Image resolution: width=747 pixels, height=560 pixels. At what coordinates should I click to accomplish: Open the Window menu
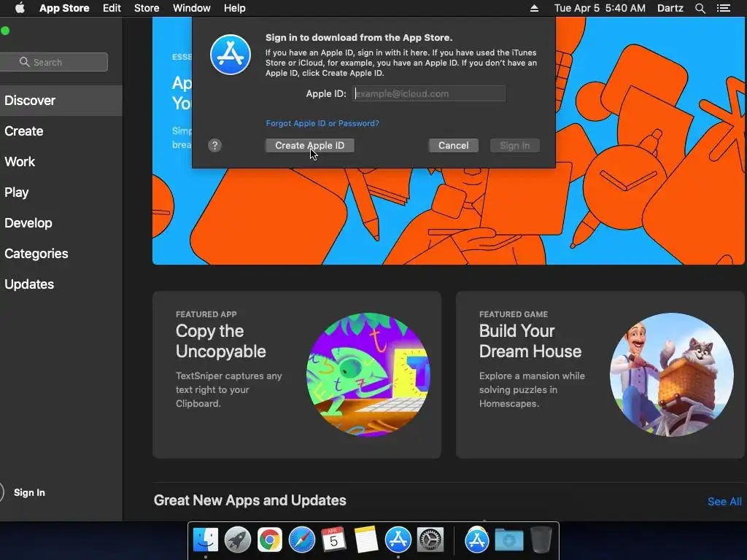[192, 8]
